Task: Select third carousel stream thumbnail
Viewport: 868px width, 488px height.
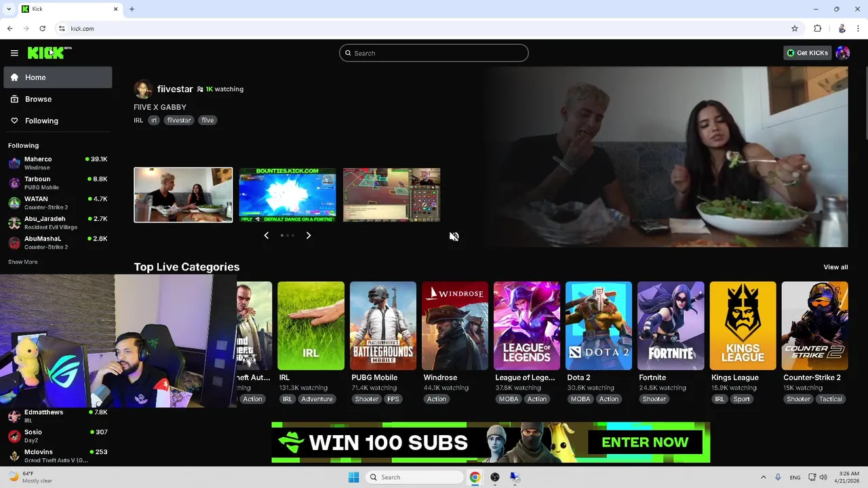Action: pos(392,195)
